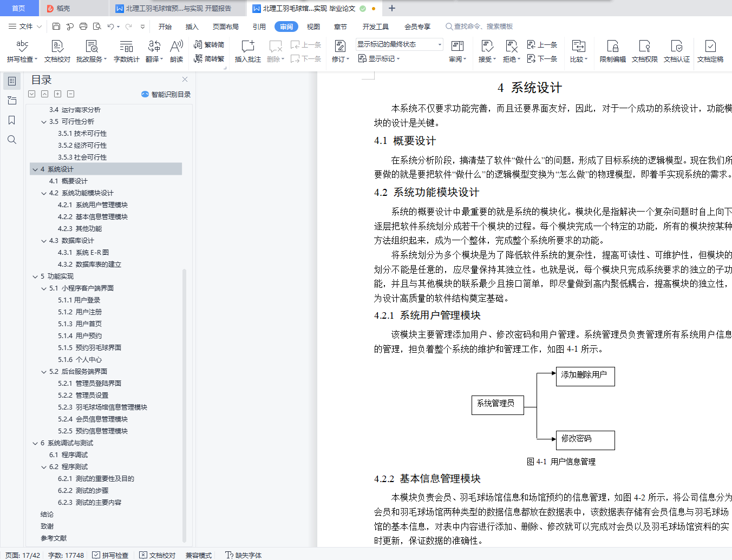Collapse '5.1 小程序客户端界面' node
Viewport: 732px width, 560px height.
pyautogui.click(x=44, y=288)
